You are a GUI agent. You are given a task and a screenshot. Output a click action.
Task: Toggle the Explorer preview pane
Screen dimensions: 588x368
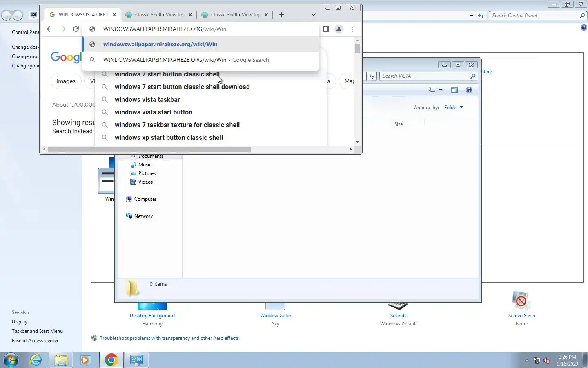tap(454, 90)
